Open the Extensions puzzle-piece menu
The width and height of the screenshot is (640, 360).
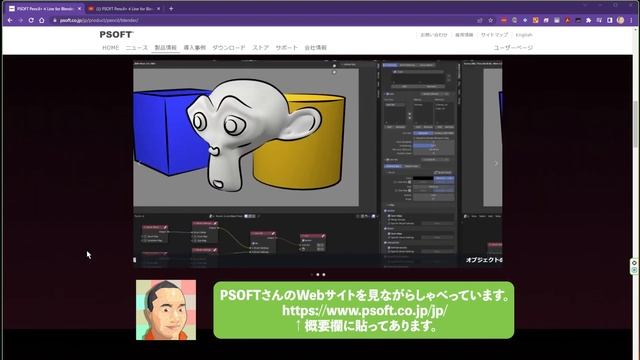pos(589,20)
